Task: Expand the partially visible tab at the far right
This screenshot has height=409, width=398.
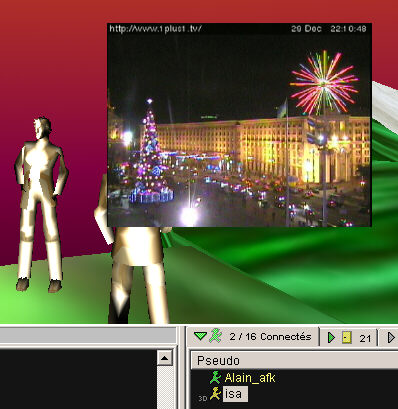Action: coord(391,338)
